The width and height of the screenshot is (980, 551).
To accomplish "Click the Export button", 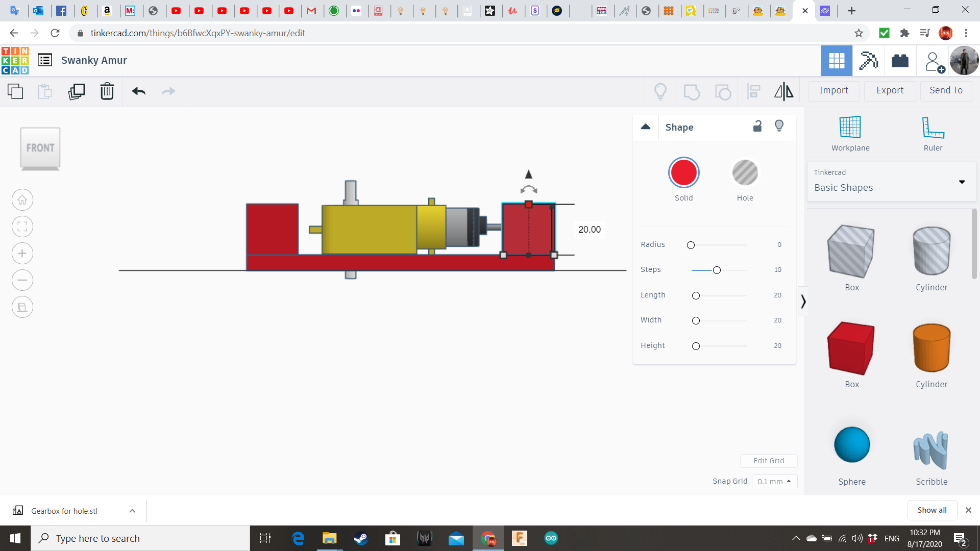I will [890, 90].
